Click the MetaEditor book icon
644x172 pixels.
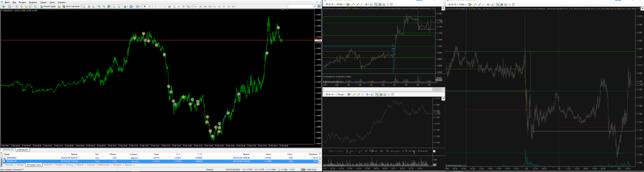[59, 7]
